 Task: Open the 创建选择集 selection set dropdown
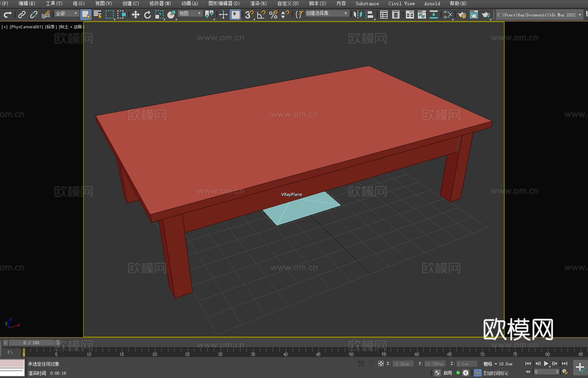(327, 13)
